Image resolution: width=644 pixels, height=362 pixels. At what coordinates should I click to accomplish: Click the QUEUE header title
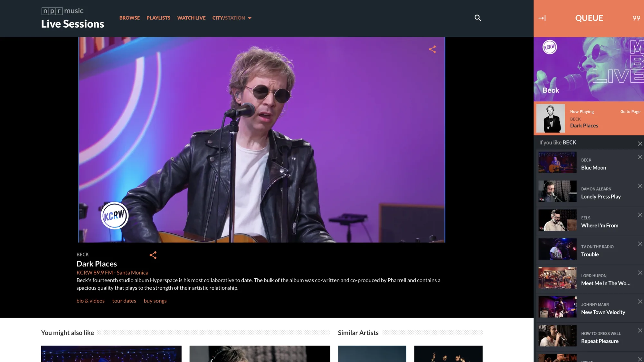point(589,18)
